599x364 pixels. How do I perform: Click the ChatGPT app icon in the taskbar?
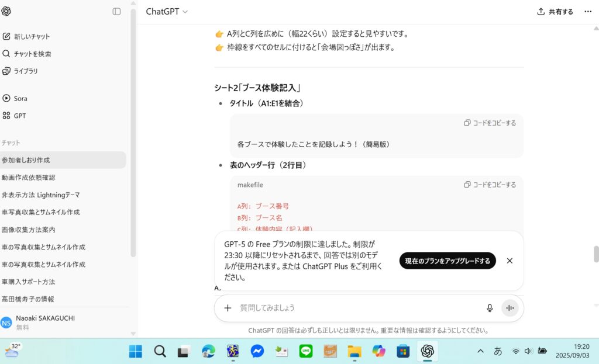428,351
